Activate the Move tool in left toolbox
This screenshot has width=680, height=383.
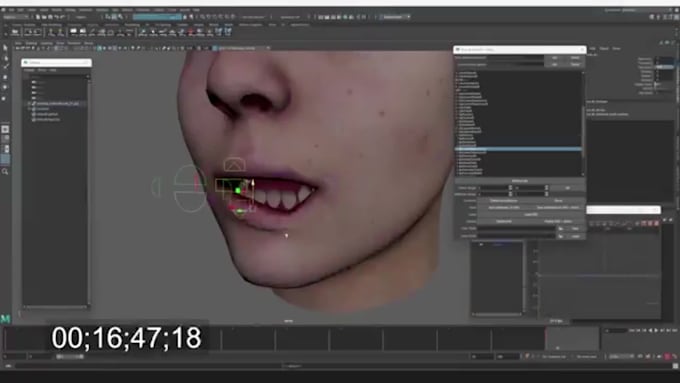pos(5,77)
